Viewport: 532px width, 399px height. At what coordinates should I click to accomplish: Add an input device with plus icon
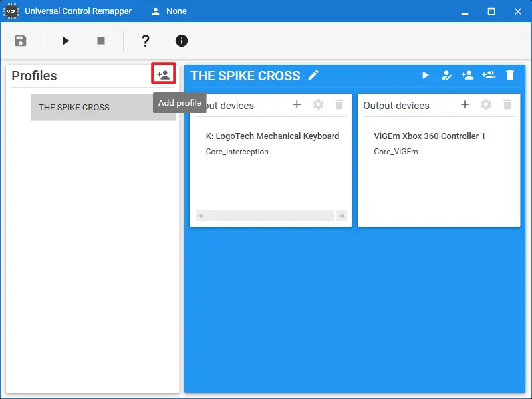point(297,104)
